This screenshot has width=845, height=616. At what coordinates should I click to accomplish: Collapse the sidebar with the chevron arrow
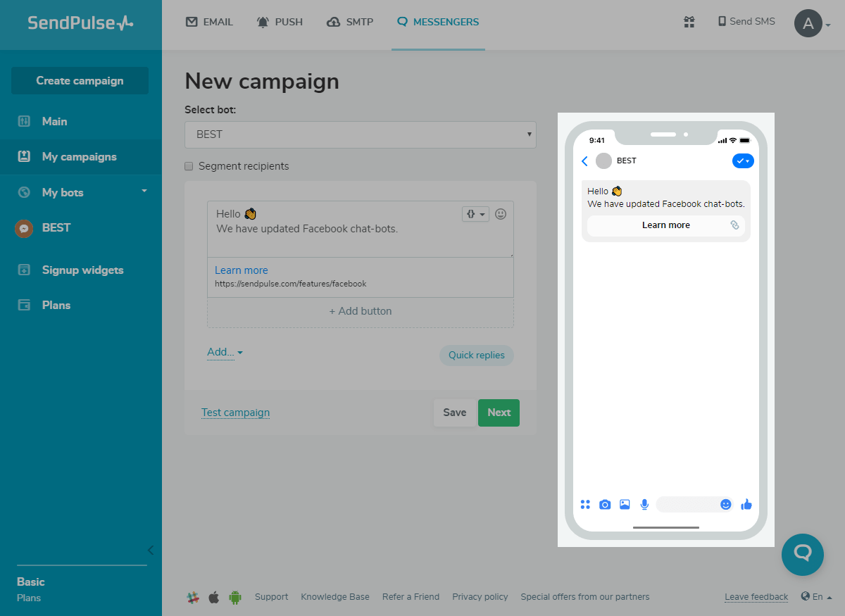point(150,550)
